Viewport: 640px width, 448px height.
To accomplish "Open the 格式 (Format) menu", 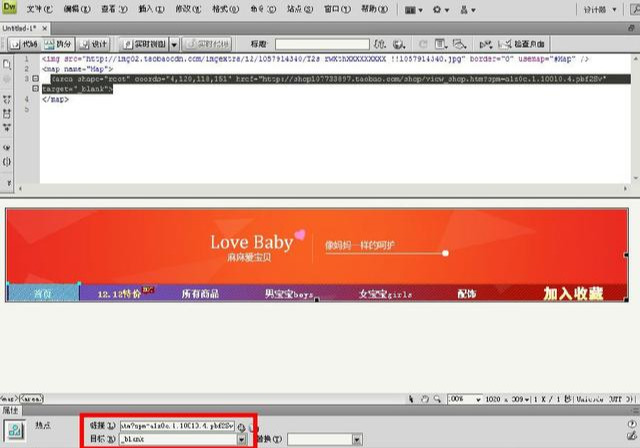I will [225, 9].
